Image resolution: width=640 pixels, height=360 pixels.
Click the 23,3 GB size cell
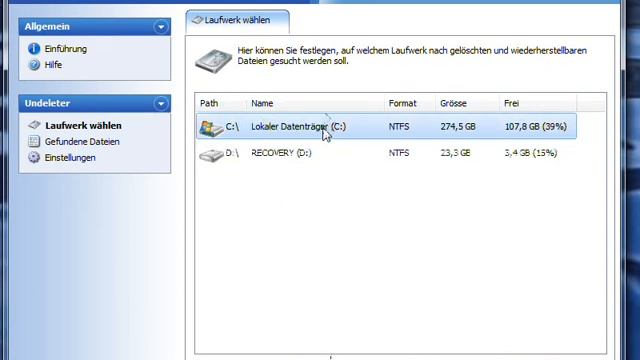click(456, 153)
